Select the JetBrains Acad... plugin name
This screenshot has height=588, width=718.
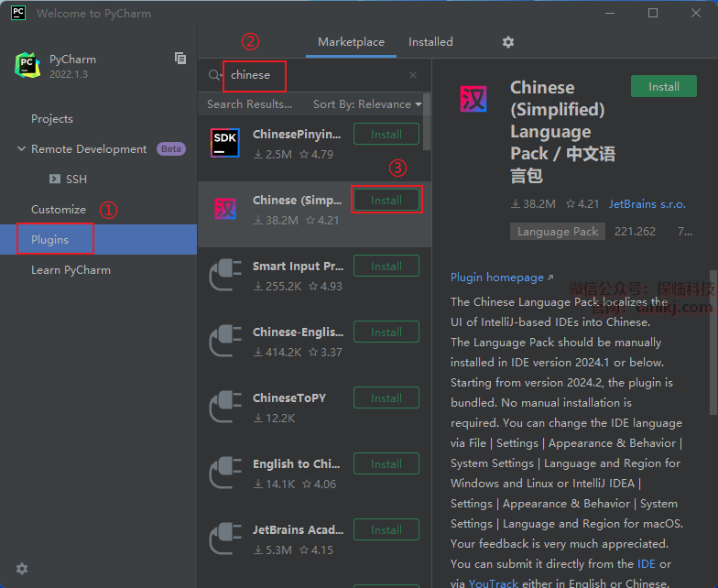point(298,529)
